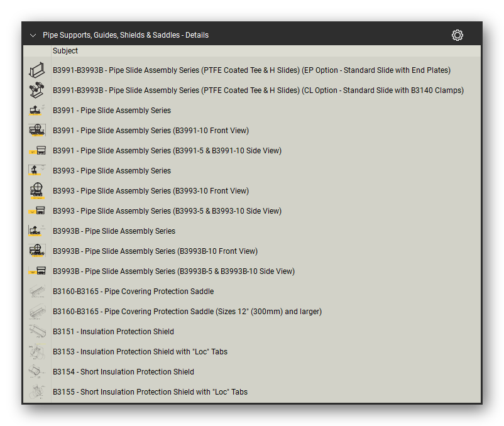Viewport: 504px width, 426px height.
Task: Select row text (B3993-5 & B3993-10 Side View)
Action: click(x=167, y=211)
